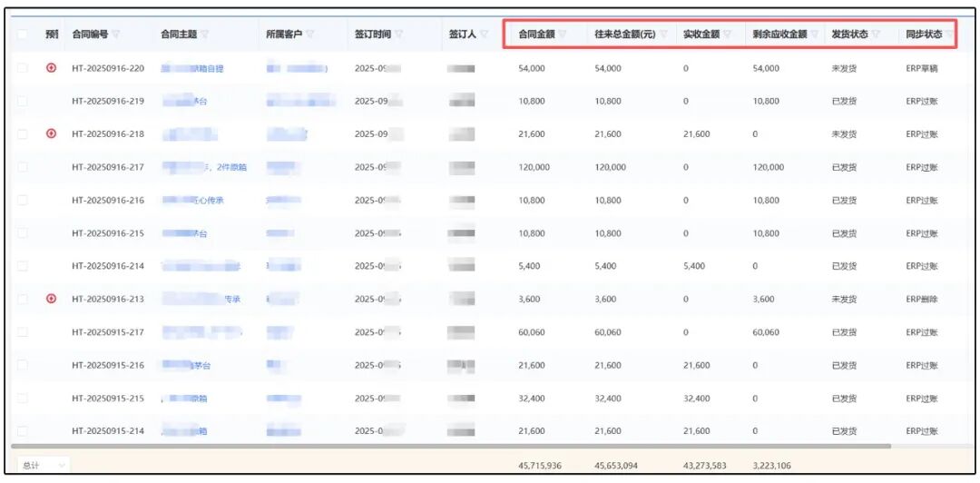Select the checkbox for contract HT-20250916-218
Image resolution: width=980 pixels, height=483 pixels.
click(23, 133)
